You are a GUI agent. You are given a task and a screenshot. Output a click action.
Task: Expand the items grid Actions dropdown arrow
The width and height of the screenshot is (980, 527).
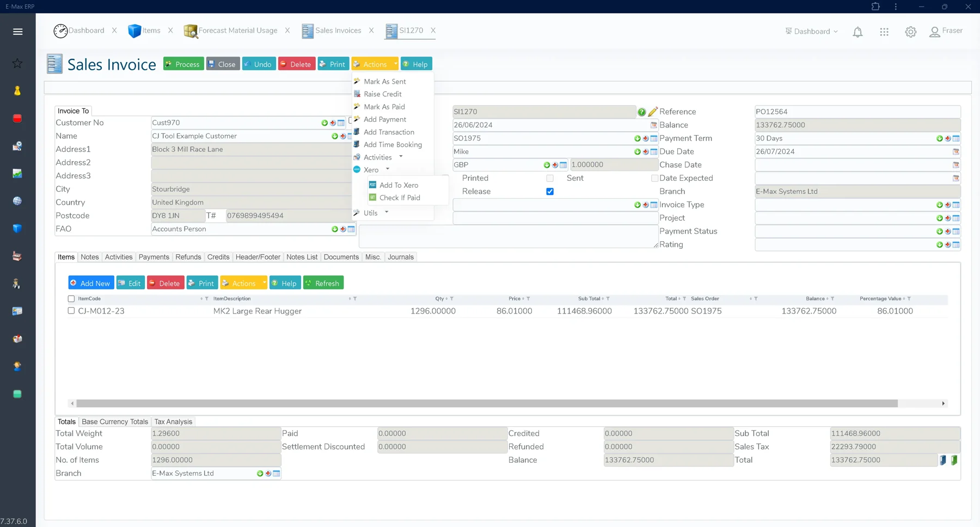264,283
